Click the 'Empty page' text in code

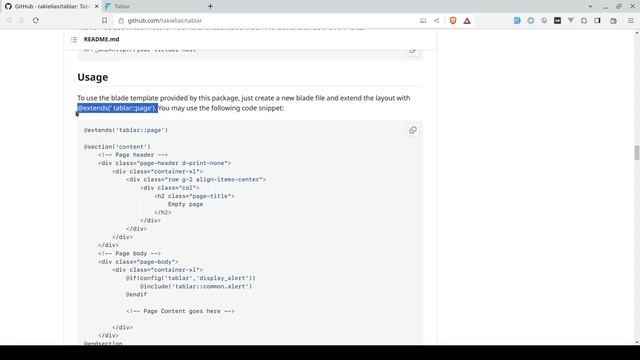(x=185, y=204)
